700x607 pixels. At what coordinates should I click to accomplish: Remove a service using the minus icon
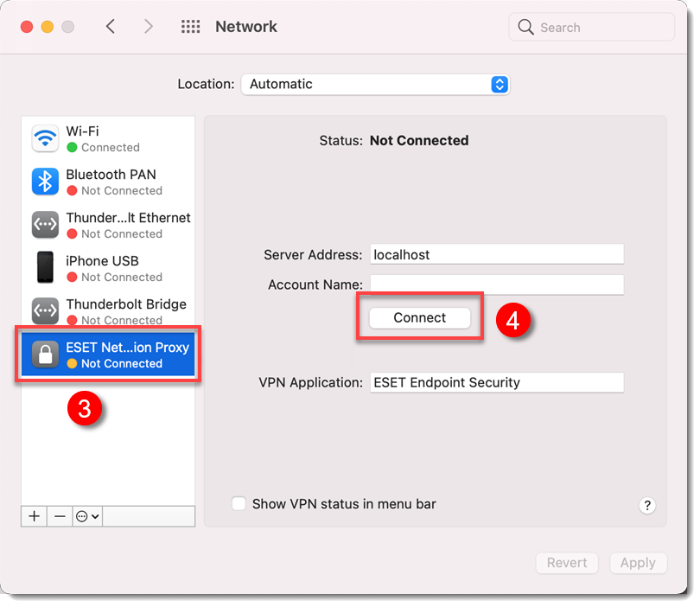pos(59,516)
